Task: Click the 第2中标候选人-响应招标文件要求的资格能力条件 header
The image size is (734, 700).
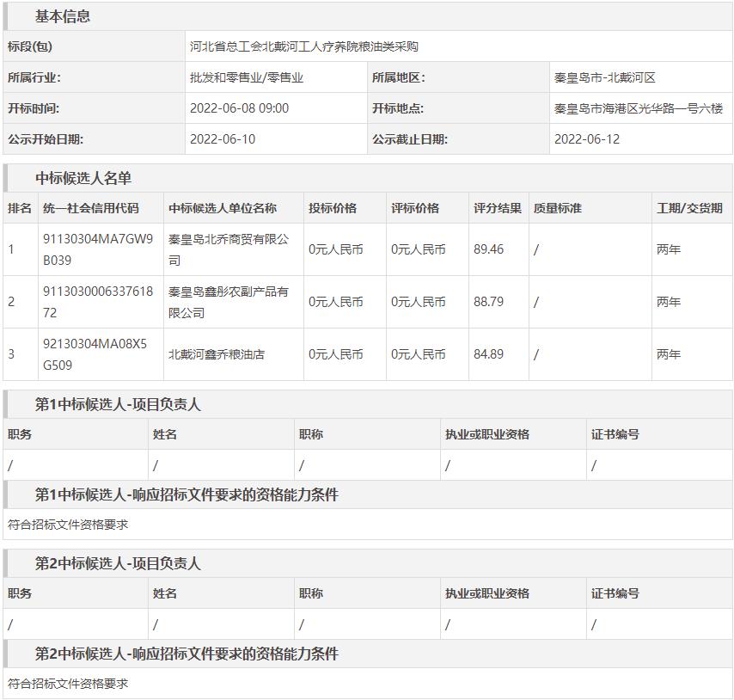Action: (187, 654)
